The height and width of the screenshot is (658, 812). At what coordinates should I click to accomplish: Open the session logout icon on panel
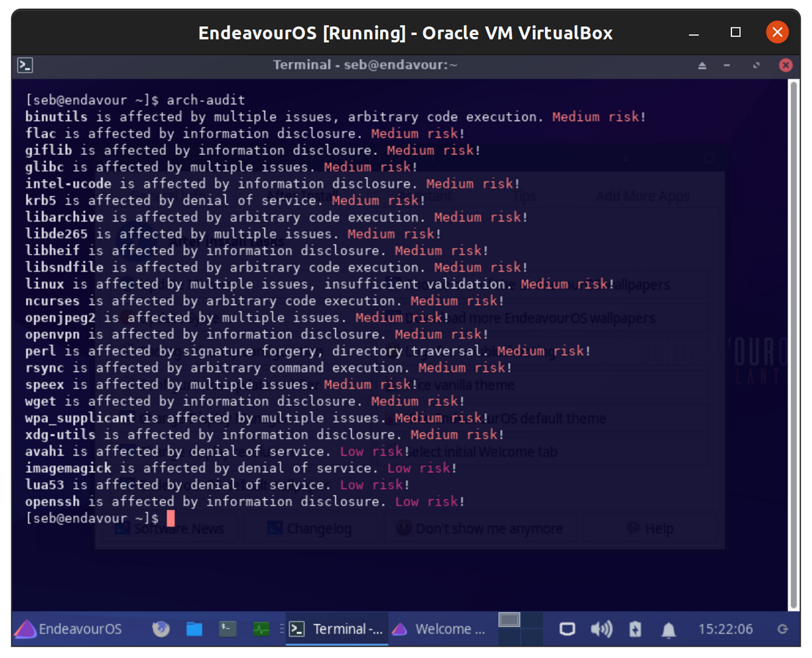tap(783, 629)
